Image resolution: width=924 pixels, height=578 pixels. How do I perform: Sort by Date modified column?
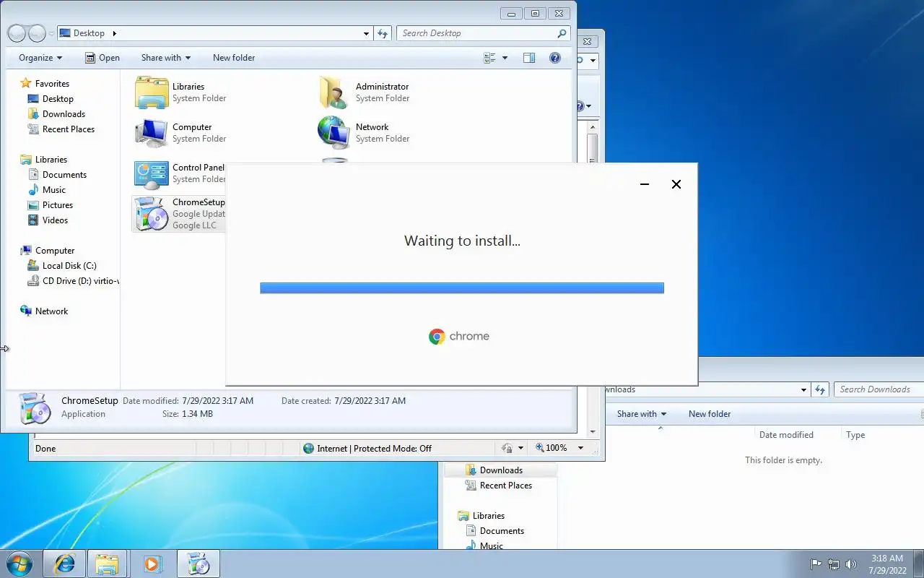pos(786,435)
